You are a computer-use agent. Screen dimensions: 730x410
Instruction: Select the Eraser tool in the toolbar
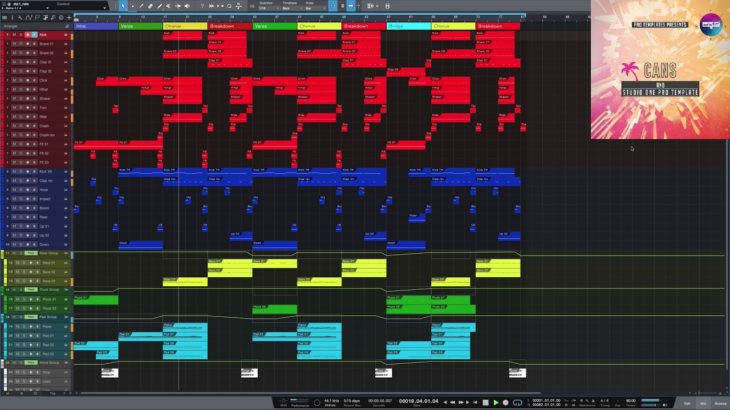150,6
